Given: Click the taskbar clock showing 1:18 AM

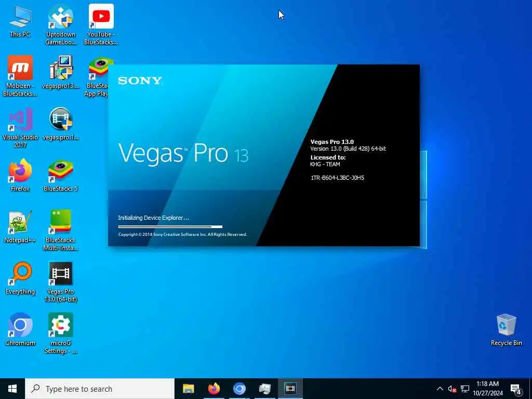Looking at the screenshot, I should pos(487,389).
